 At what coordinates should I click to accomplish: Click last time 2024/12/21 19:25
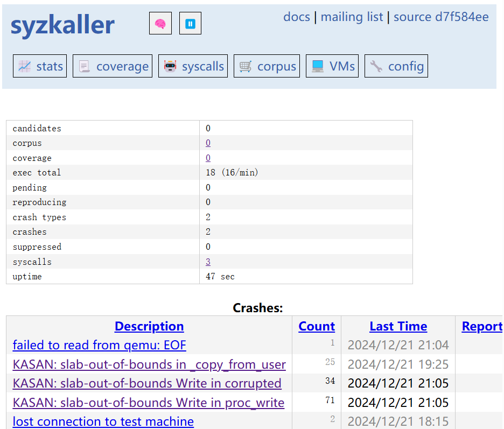point(398,364)
